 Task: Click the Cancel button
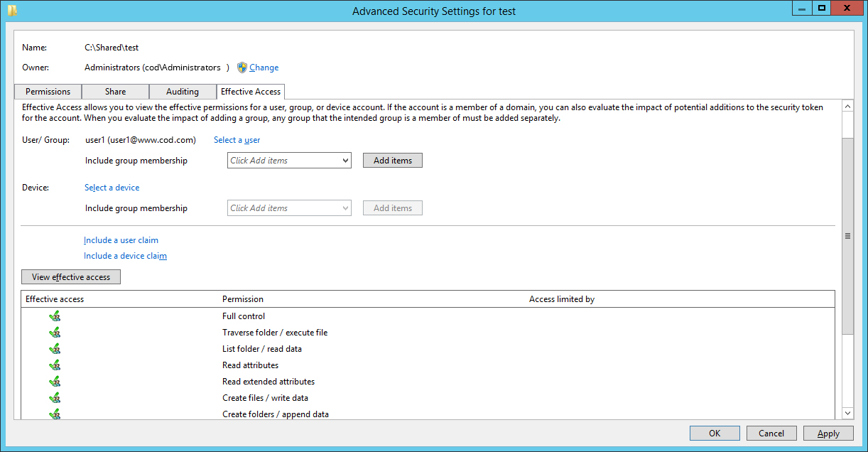pos(771,434)
